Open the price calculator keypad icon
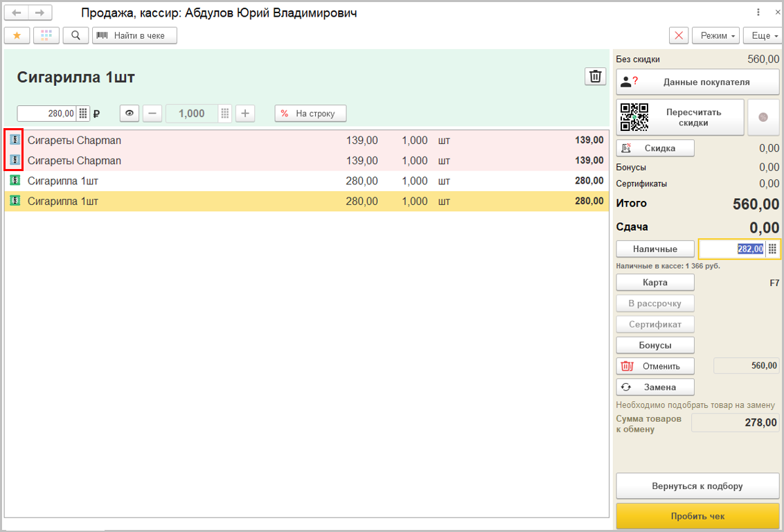This screenshot has width=784, height=532. (x=83, y=114)
